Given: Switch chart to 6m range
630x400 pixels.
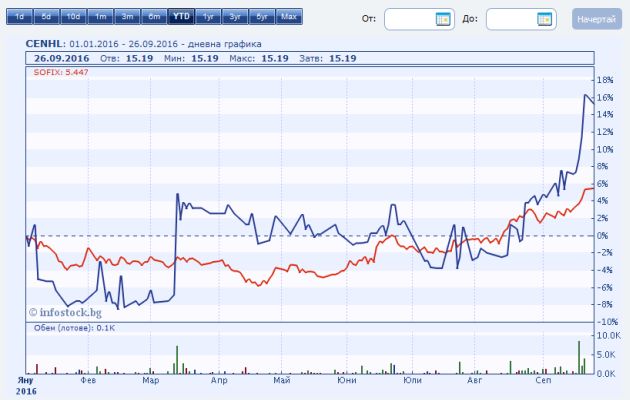Looking at the screenshot, I should (154, 17).
